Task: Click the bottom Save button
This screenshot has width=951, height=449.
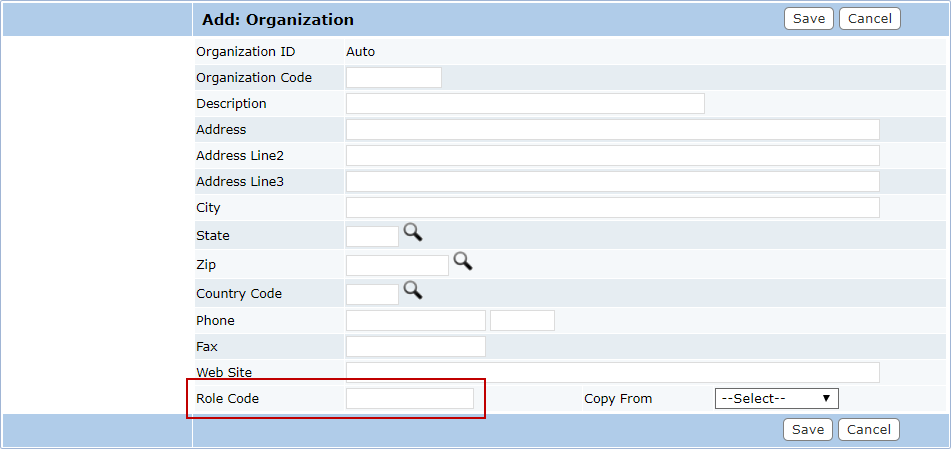Action: [808, 430]
